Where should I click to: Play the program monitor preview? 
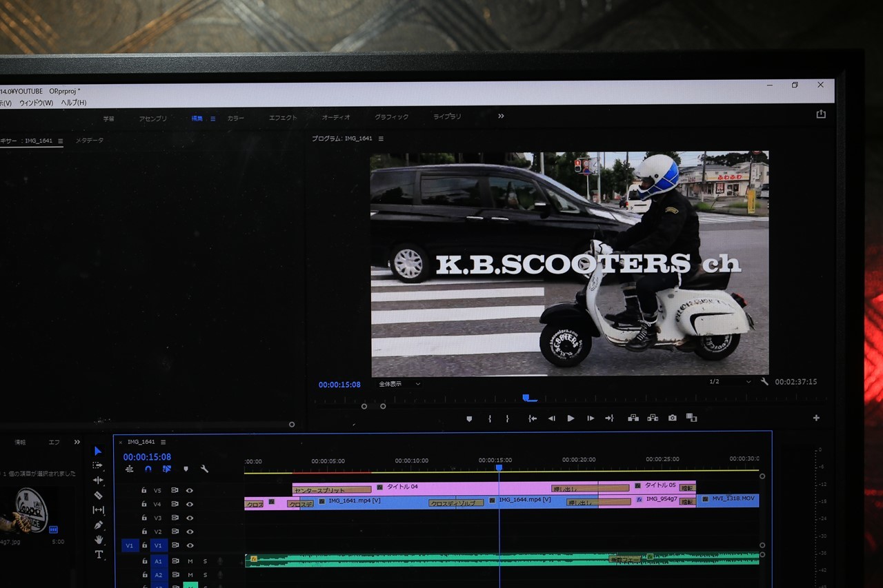tap(571, 418)
